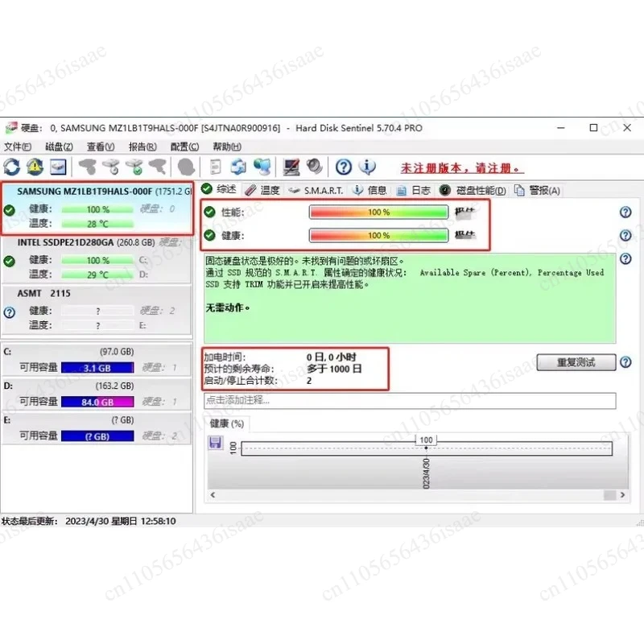
Task: Select the ASMT 2115 disk entry
Action: (97, 310)
